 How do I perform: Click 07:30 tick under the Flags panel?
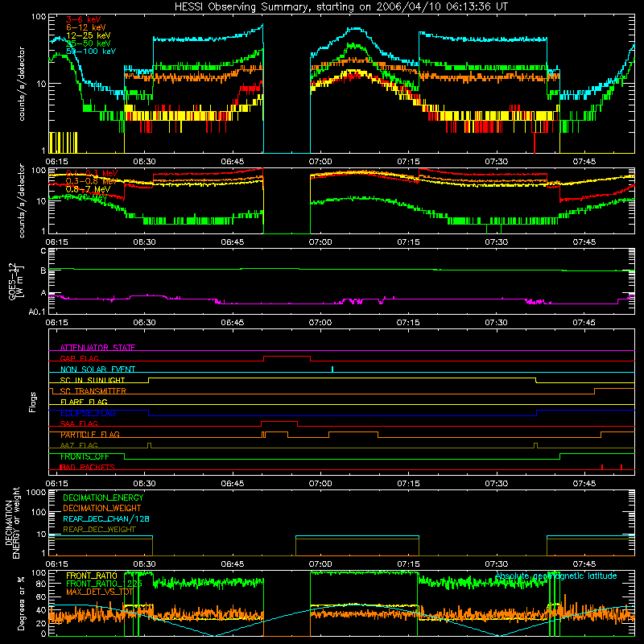click(496, 484)
